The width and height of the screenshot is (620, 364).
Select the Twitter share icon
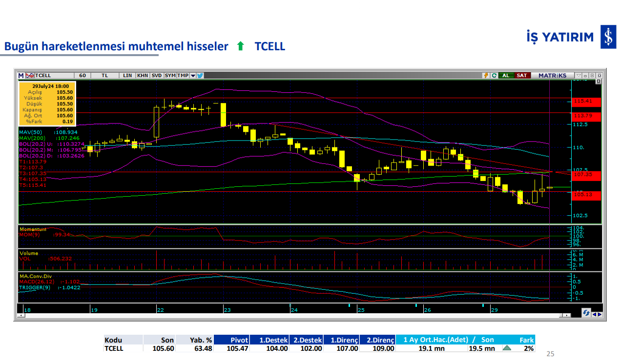tap(200, 75)
